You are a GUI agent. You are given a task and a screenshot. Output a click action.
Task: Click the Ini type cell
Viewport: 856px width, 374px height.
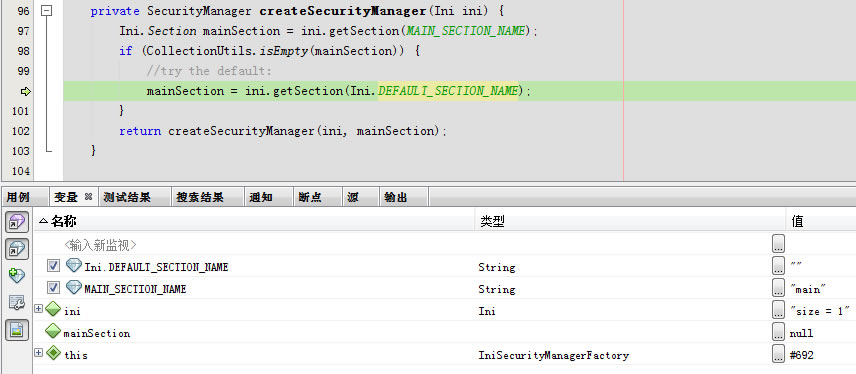pos(487,311)
